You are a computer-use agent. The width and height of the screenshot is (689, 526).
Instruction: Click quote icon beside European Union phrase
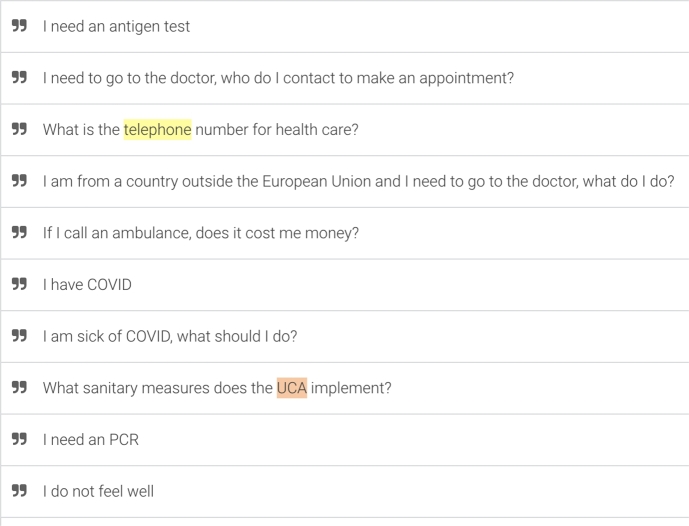[x=19, y=181]
